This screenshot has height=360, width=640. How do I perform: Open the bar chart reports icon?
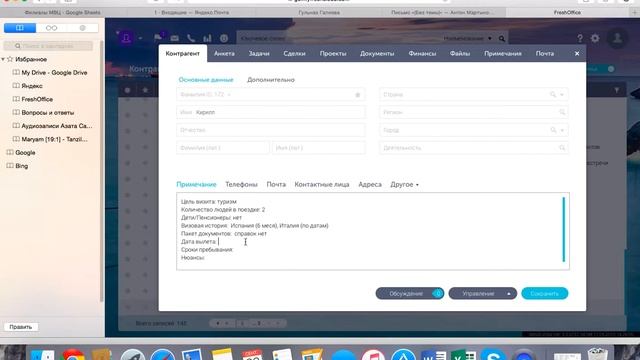pos(207,38)
